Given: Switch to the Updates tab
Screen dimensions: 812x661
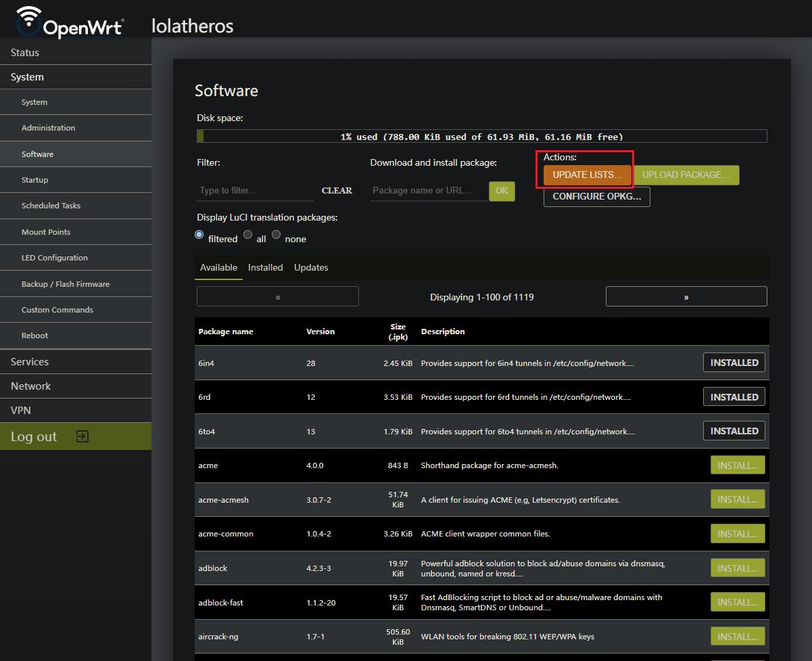Looking at the screenshot, I should pos(311,268).
